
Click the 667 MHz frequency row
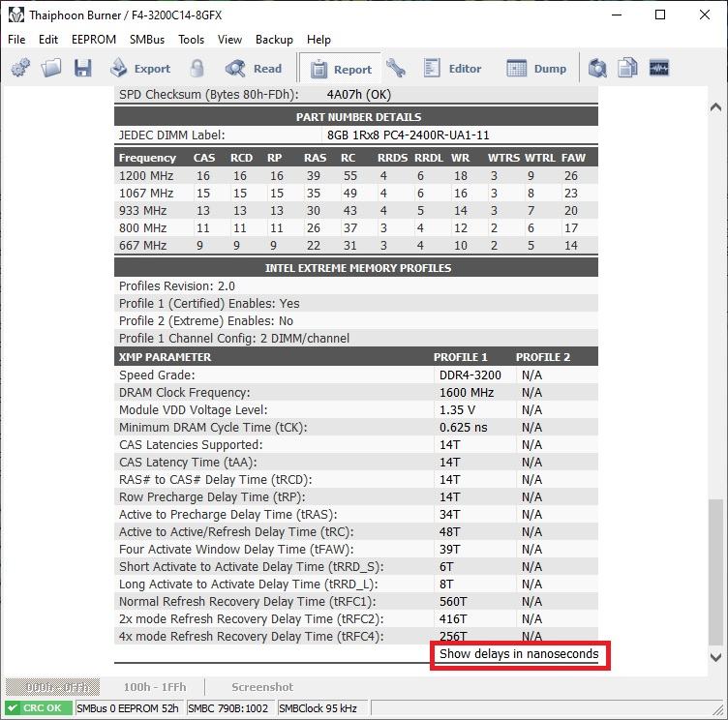click(x=356, y=246)
